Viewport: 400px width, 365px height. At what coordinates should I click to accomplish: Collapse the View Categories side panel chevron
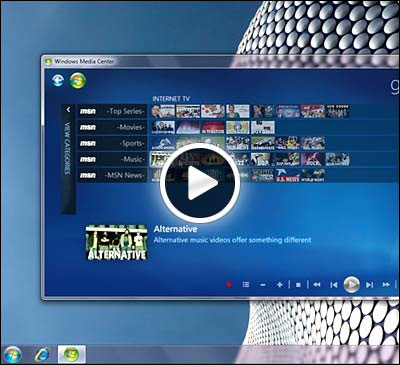pos(68,109)
